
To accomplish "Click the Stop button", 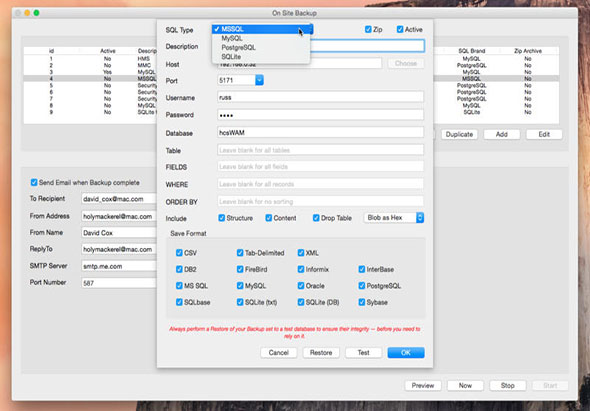I will point(508,385).
